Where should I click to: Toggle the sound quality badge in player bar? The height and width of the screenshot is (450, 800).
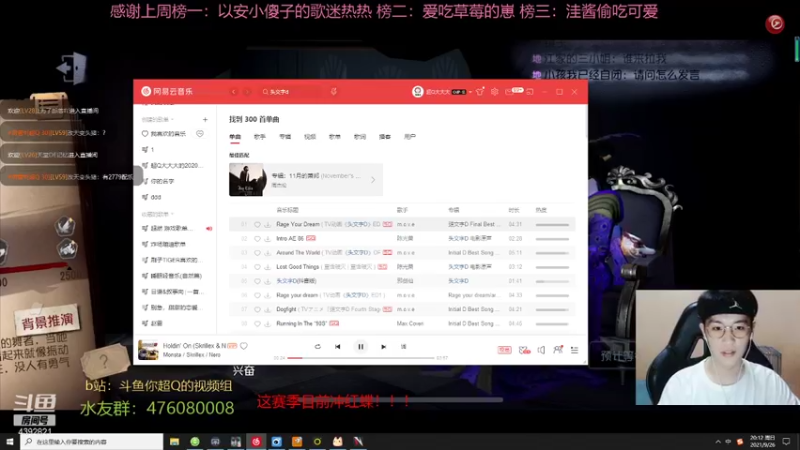tap(504, 350)
